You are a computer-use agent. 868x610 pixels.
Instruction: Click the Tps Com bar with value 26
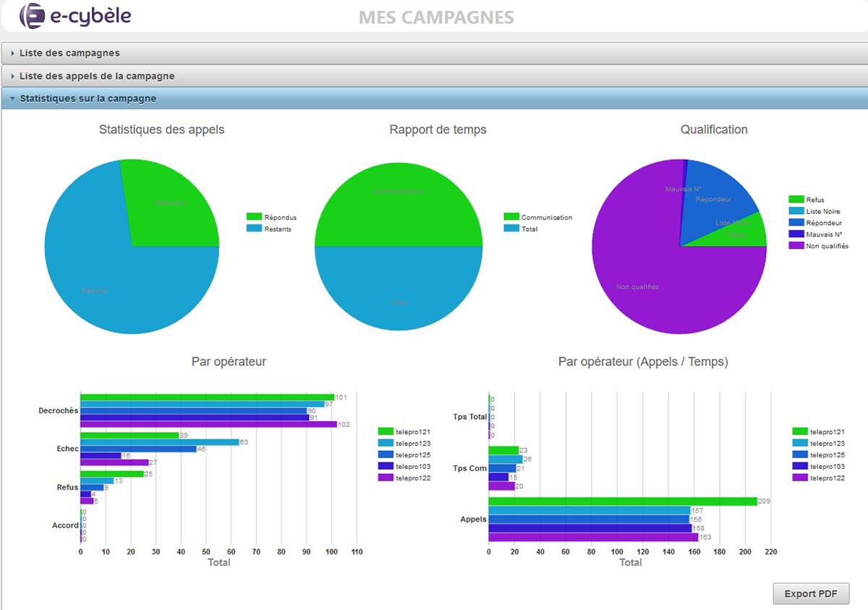pos(506,459)
